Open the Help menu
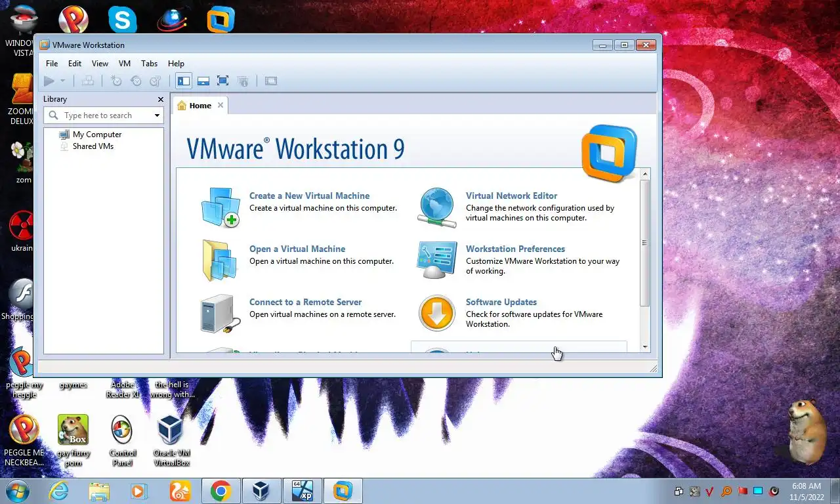Screen dimensions: 840x504 click(x=176, y=64)
